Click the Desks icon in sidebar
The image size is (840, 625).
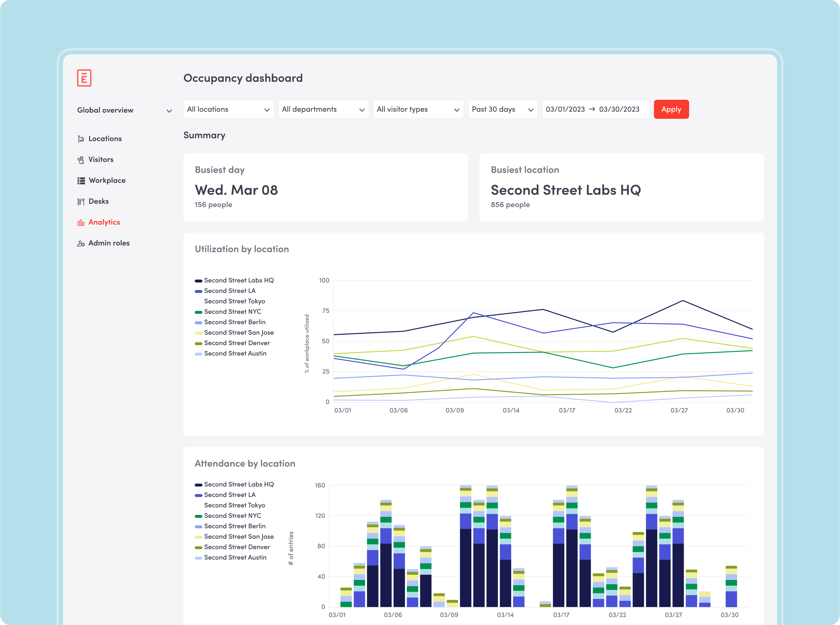tap(81, 202)
